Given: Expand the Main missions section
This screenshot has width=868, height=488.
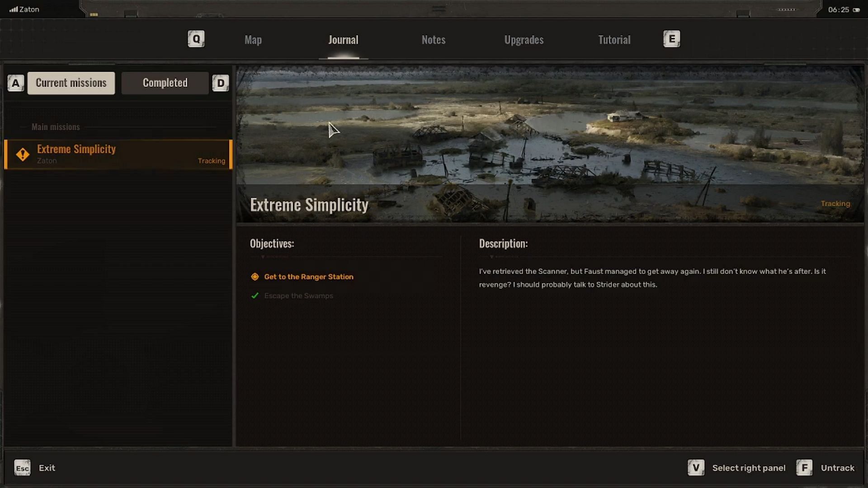Looking at the screenshot, I should [x=56, y=127].
